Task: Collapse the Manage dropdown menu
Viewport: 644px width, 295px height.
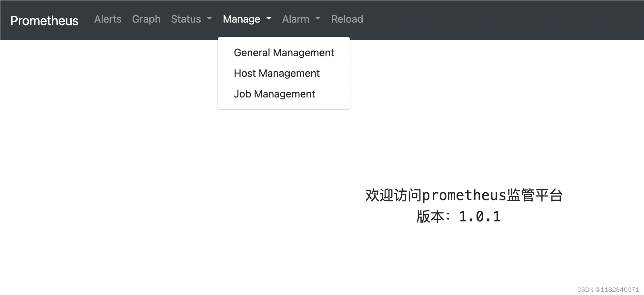Action: coord(247,19)
